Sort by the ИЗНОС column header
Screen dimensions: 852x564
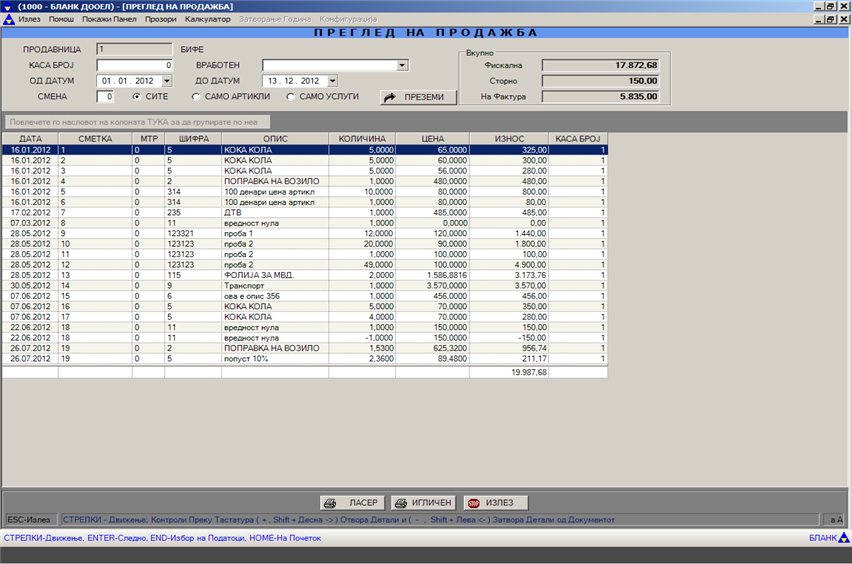509,138
